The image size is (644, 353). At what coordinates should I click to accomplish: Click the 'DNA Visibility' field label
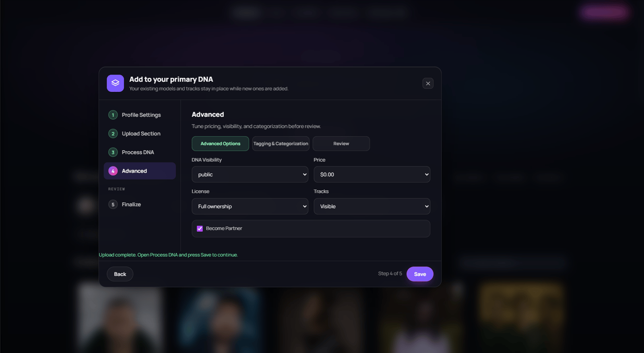(x=206, y=160)
